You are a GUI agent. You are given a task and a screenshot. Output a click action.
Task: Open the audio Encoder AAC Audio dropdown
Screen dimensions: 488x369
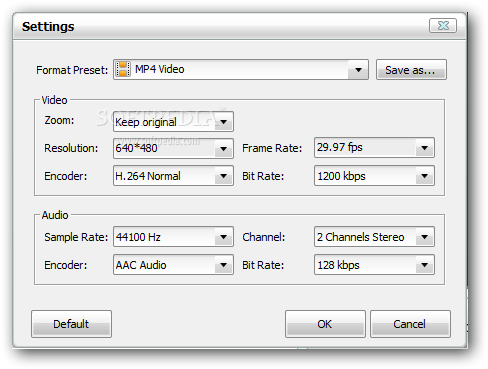tap(173, 265)
